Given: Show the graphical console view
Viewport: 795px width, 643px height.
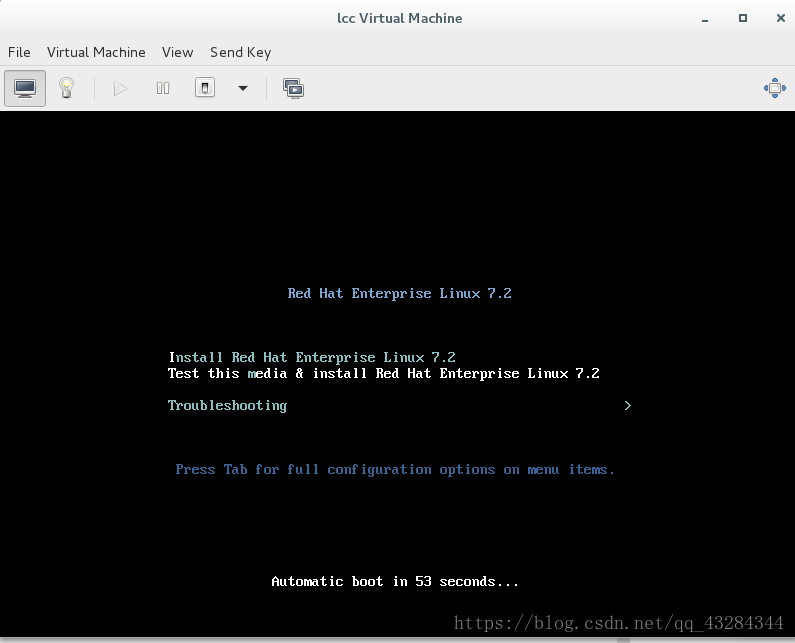Looking at the screenshot, I should 25,88.
